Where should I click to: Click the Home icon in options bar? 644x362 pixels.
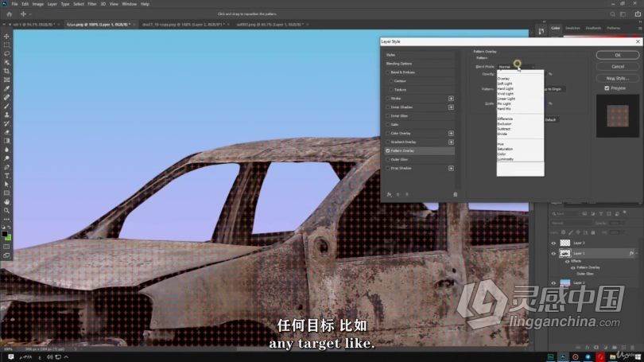[10, 14]
